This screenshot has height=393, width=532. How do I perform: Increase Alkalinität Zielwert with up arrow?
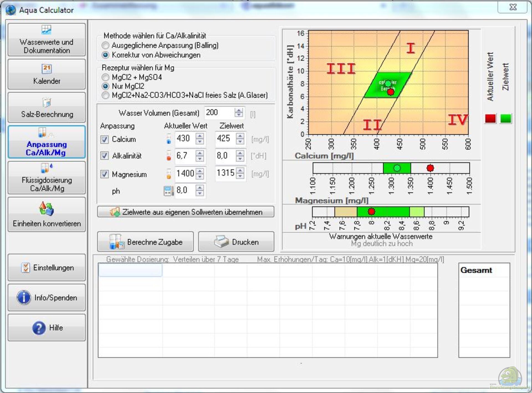[x=240, y=153]
